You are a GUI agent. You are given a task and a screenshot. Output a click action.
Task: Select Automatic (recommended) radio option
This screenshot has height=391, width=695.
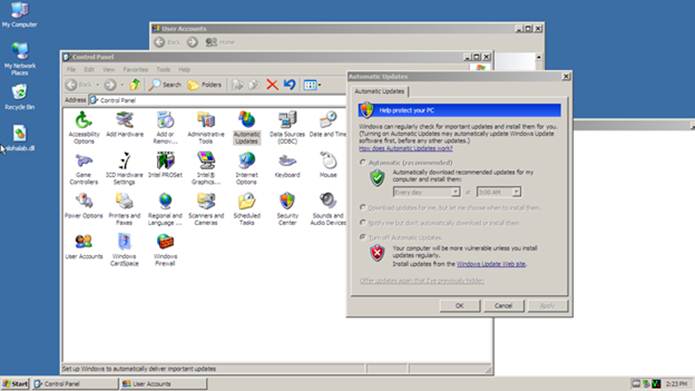(x=363, y=163)
